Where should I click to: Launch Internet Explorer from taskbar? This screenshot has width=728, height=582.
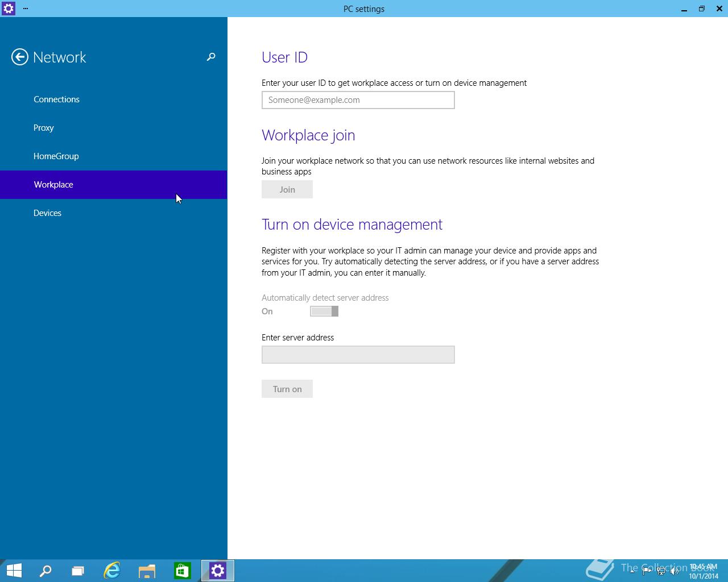112,571
